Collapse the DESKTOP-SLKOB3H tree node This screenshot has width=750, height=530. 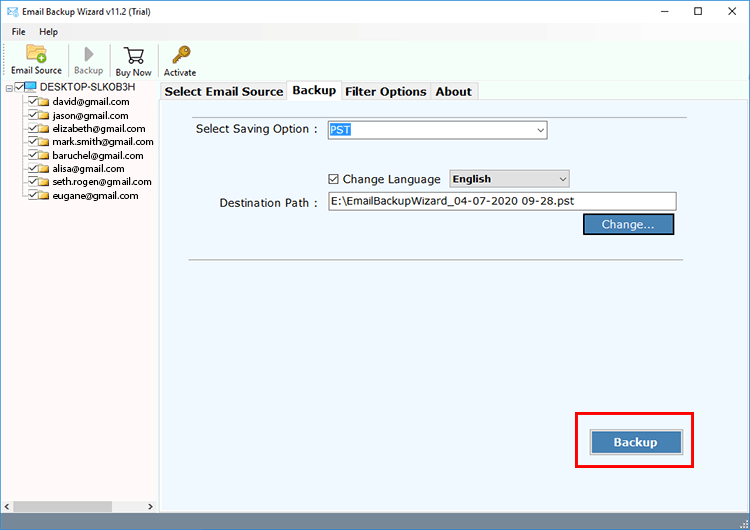pos(9,88)
